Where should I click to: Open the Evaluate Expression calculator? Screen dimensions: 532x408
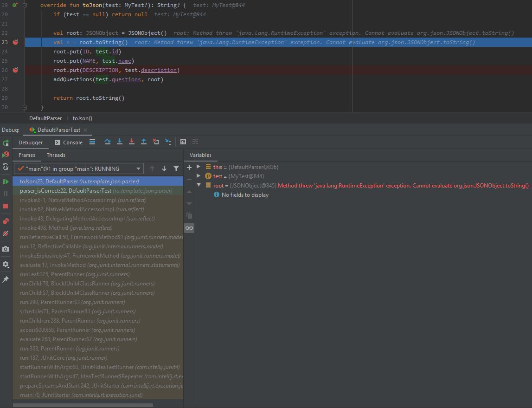pos(183,142)
